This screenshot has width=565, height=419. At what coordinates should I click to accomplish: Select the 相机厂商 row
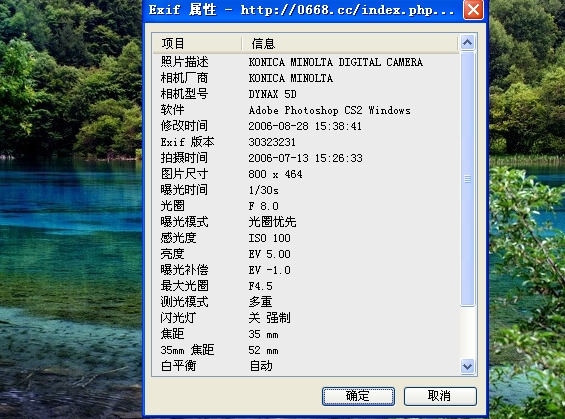(x=306, y=78)
